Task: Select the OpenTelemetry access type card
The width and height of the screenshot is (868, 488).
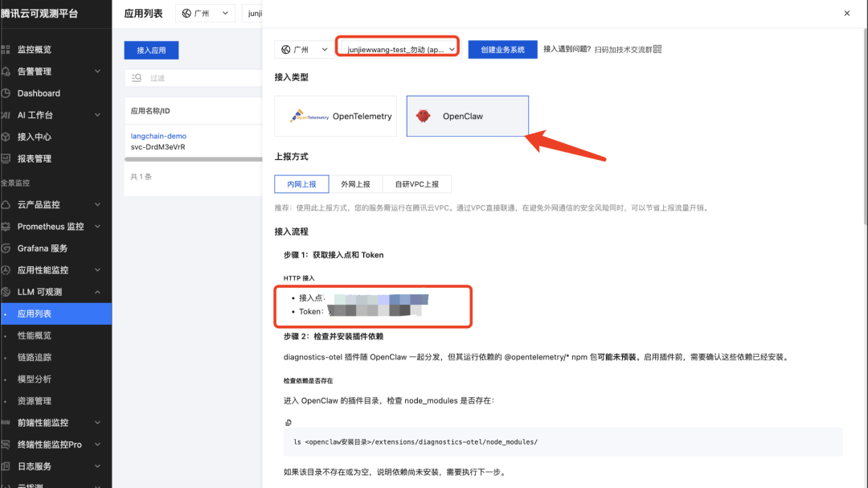Action: 335,116
